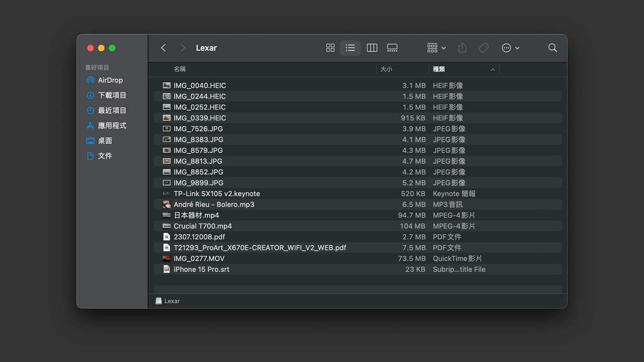Toggle sort direction arrow in 種類 header
The width and height of the screenshot is (644, 362).
tap(493, 69)
